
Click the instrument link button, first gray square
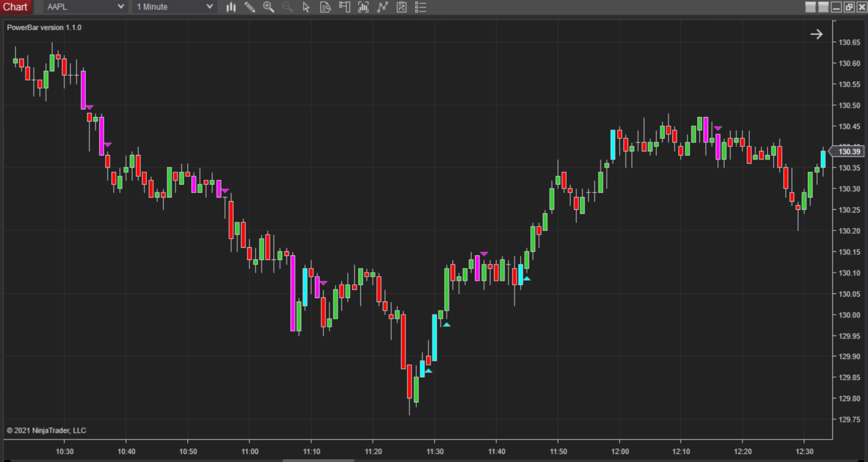tap(810, 7)
